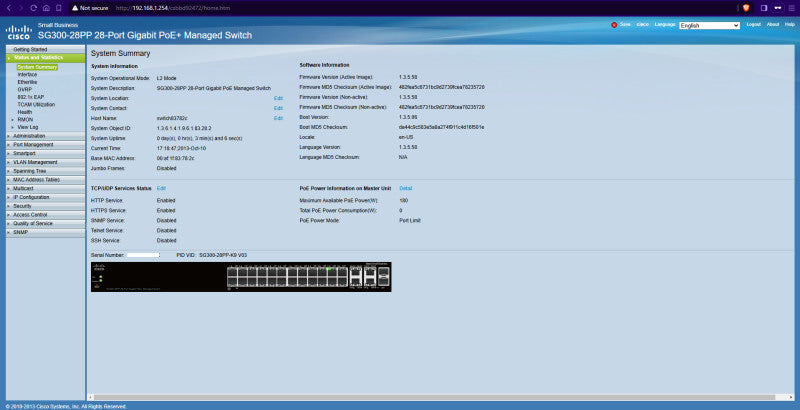Click the cisco username link
The width and height of the screenshot is (800, 410).
click(642, 24)
